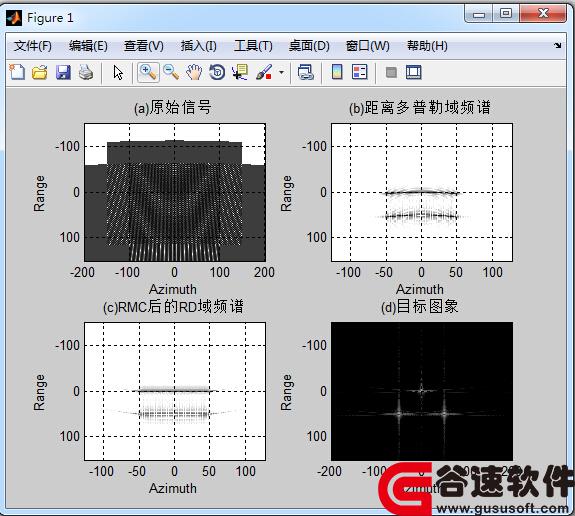Screen dimensions: 575x516
Task: Click the Hide Plot Tools icon
Action: (391, 72)
